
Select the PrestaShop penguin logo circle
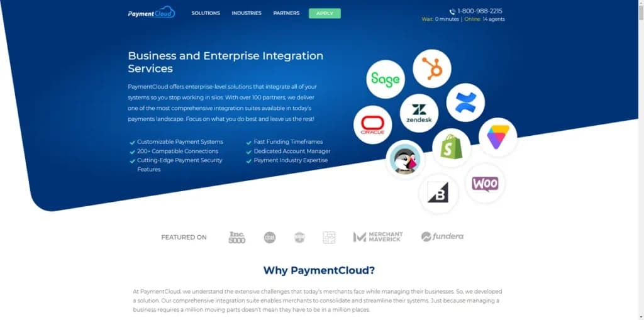coord(406,160)
